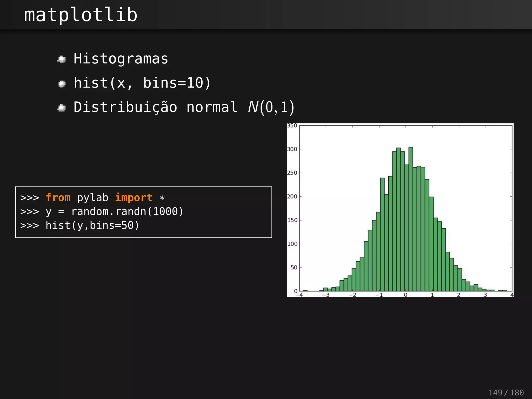Click the orange 'import' keyword
The height and width of the screenshot is (399, 532).
(x=134, y=198)
